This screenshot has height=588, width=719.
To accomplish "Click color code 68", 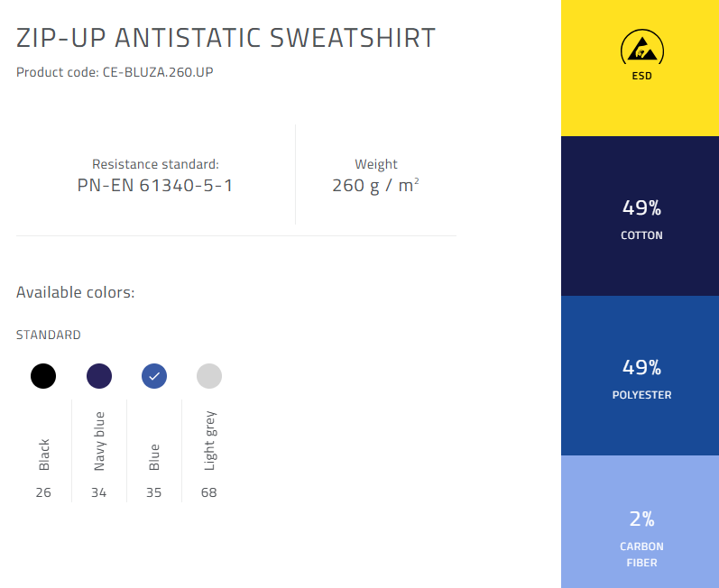I will point(208,492).
